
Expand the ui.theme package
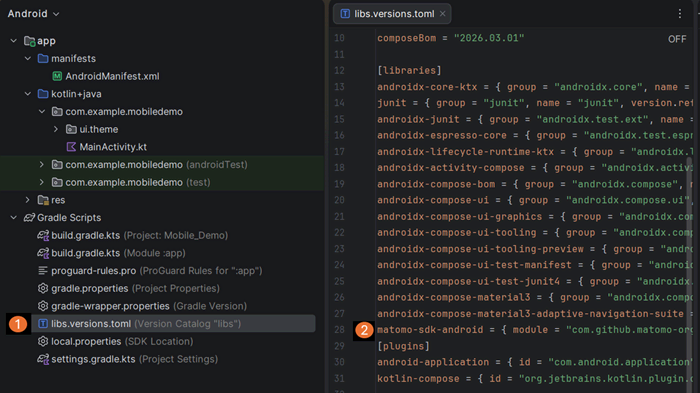pos(56,129)
